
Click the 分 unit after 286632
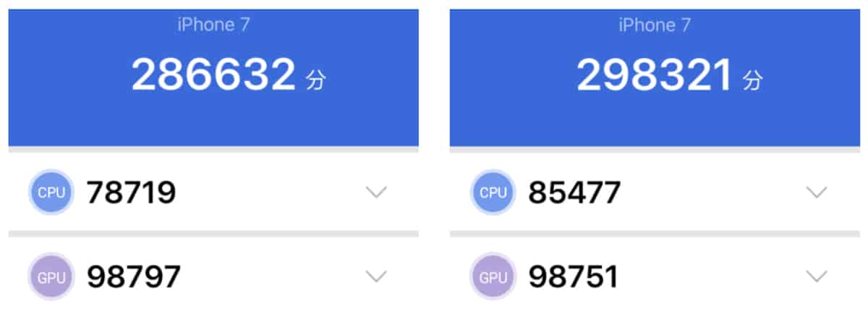point(316,80)
